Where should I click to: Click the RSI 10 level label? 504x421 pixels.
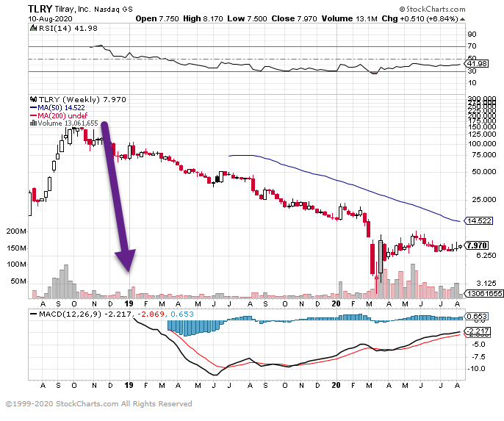472,83
